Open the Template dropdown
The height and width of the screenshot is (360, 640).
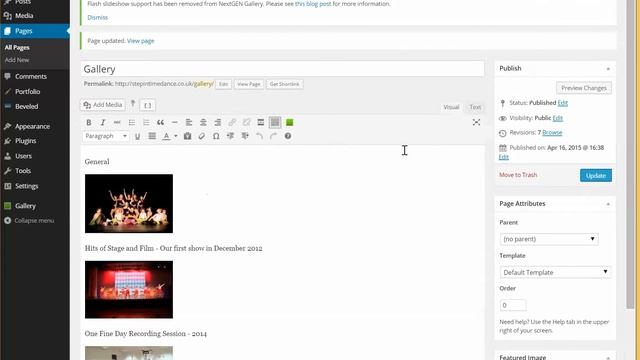(x=556, y=272)
